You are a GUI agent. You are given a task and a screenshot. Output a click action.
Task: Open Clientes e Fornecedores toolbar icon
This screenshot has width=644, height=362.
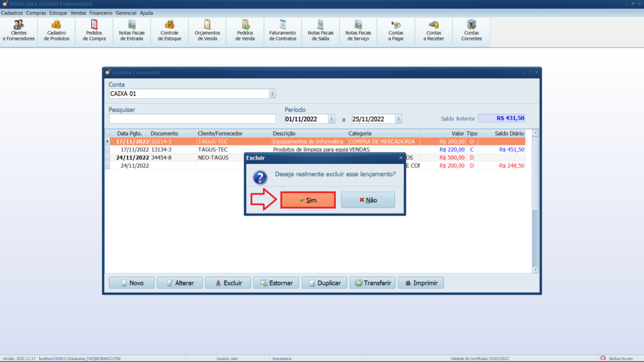pos(19,31)
